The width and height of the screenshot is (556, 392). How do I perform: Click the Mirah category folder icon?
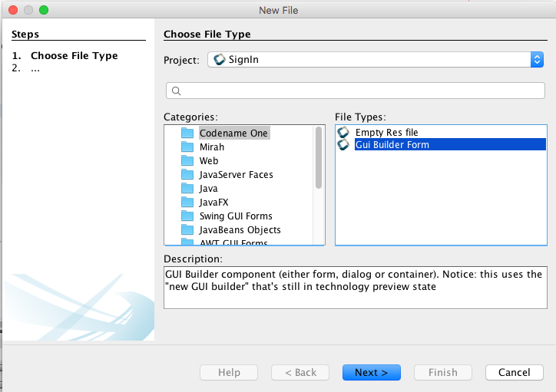pos(187,147)
